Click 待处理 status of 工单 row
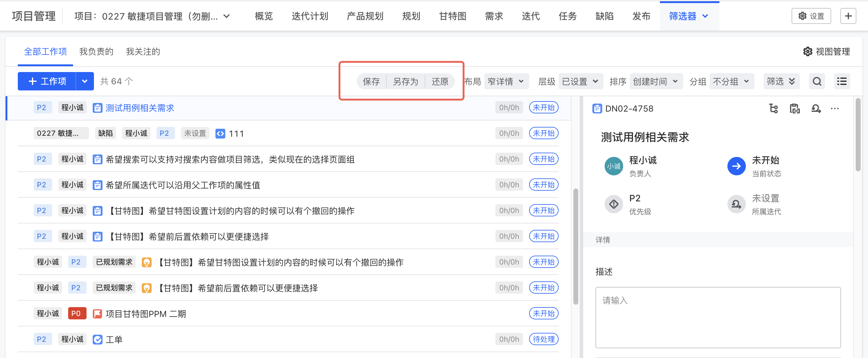868x358 pixels. coord(544,339)
